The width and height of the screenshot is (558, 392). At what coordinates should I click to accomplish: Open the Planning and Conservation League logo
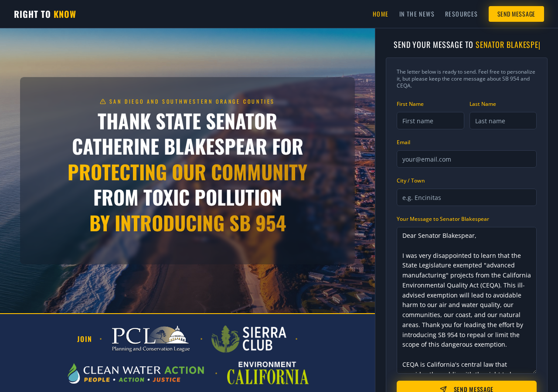click(x=151, y=339)
